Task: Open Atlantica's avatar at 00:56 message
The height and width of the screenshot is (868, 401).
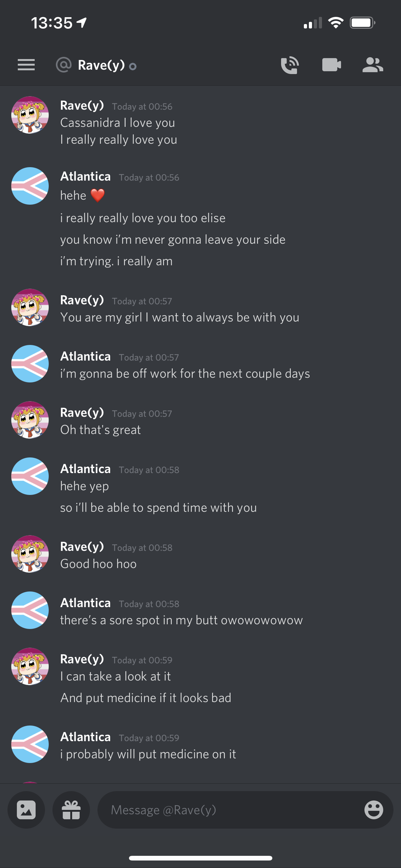Action: (30, 186)
